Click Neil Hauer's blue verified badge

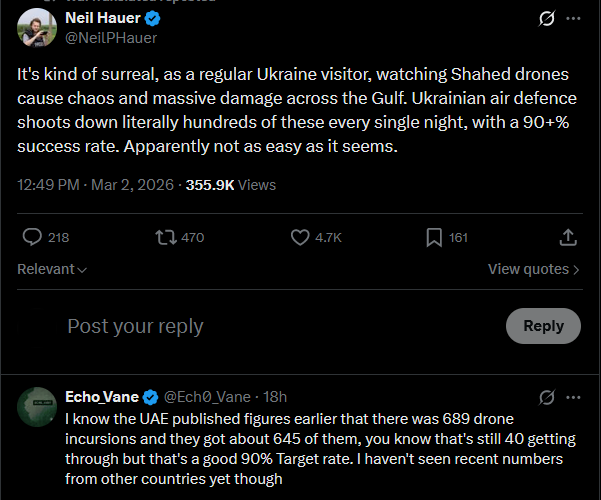point(154,19)
